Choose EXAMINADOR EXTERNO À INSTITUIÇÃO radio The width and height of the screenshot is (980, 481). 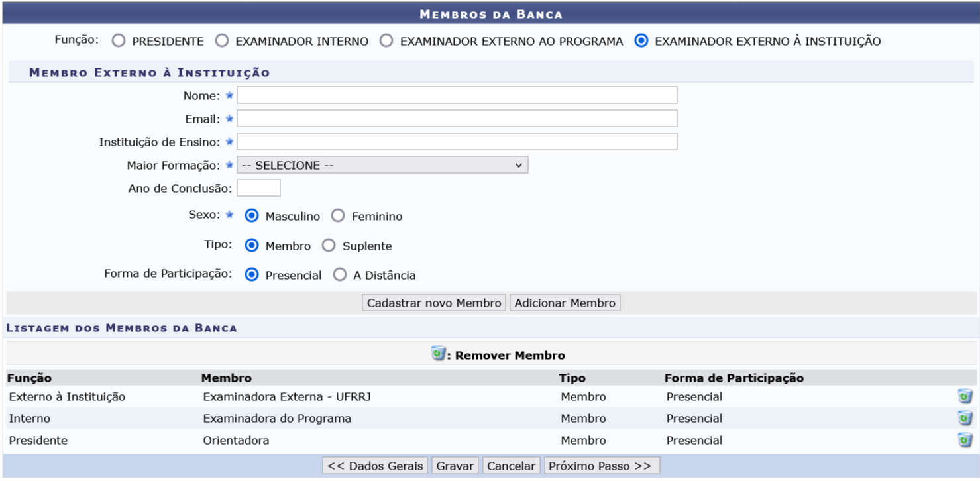click(x=641, y=41)
